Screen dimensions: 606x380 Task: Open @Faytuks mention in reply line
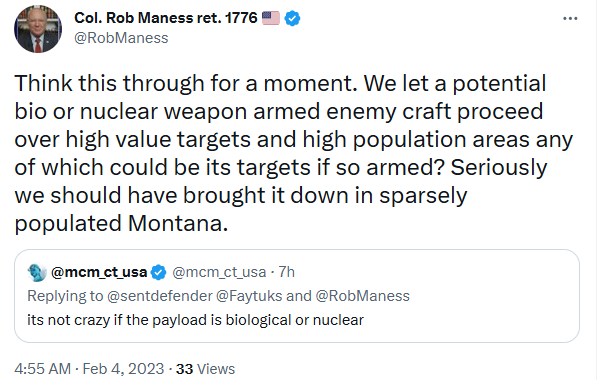pyautogui.click(x=249, y=296)
